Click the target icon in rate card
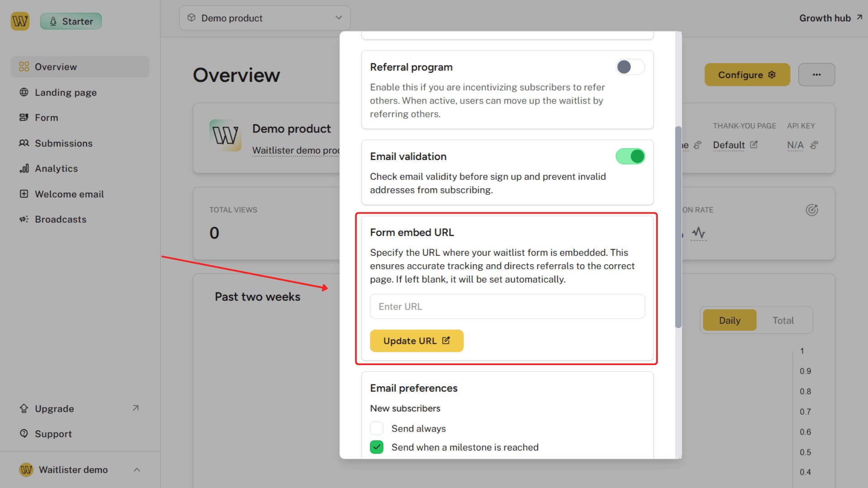Image resolution: width=868 pixels, height=488 pixels. pyautogui.click(x=812, y=210)
